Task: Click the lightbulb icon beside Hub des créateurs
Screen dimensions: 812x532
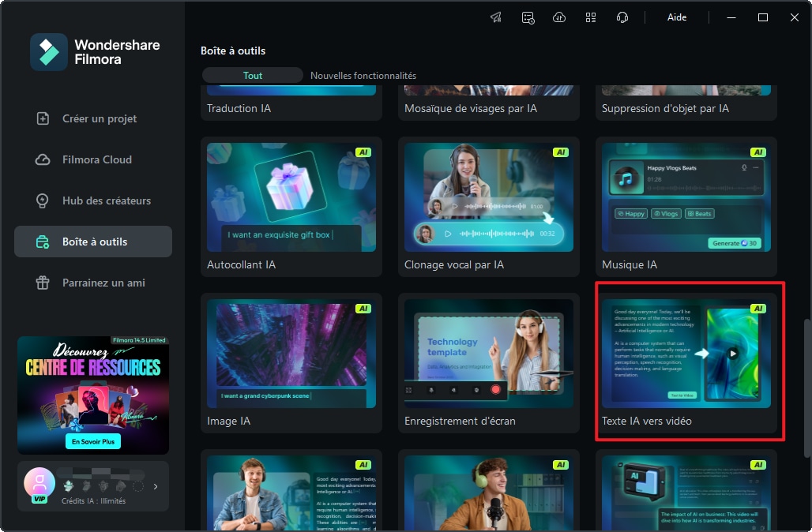Action: 43,200
